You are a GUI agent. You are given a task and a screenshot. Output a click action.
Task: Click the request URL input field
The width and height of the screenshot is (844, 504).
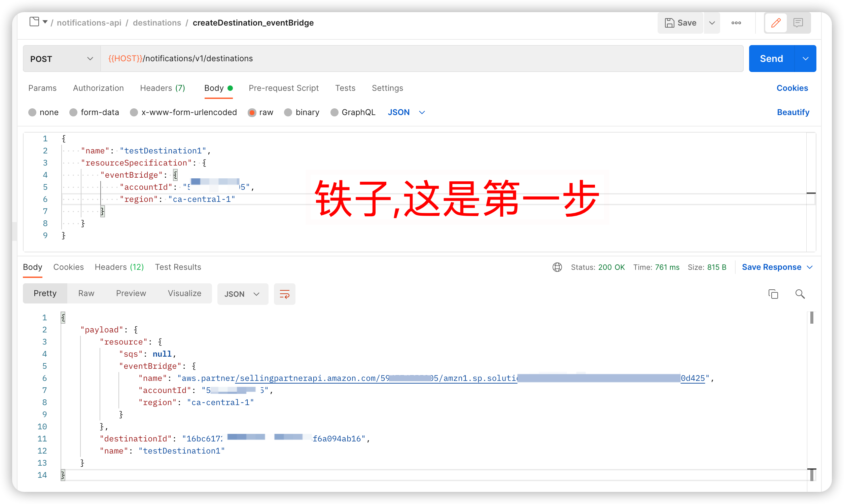coord(421,59)
